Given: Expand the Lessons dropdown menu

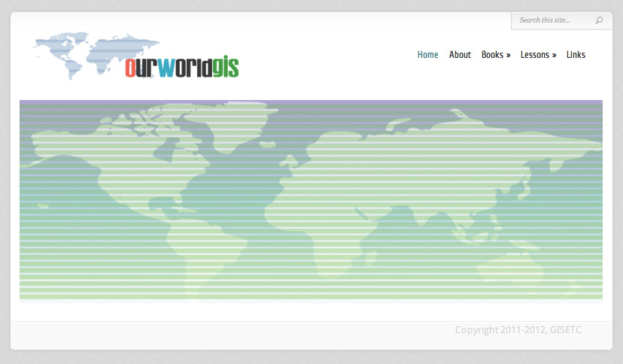Looking at the screenshot, I should point(539,55).
